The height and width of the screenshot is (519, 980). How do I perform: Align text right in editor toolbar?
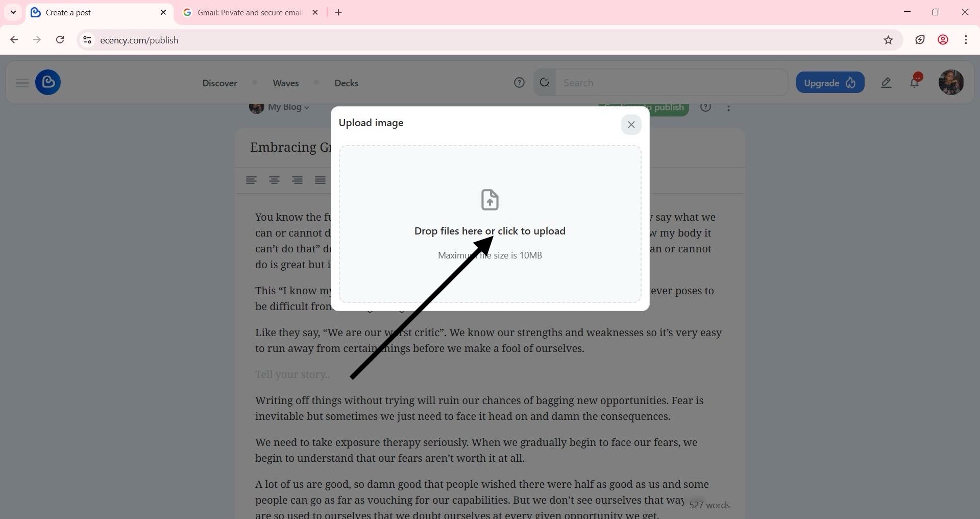click(297, 180)
